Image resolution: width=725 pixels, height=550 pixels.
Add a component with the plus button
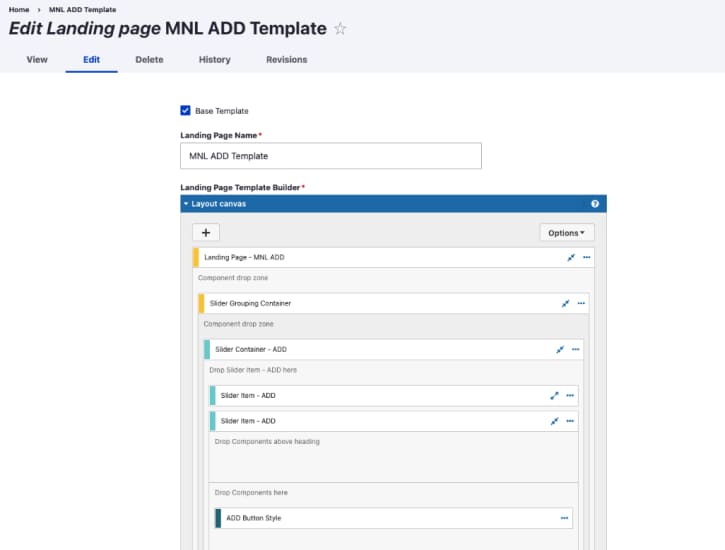206,232
